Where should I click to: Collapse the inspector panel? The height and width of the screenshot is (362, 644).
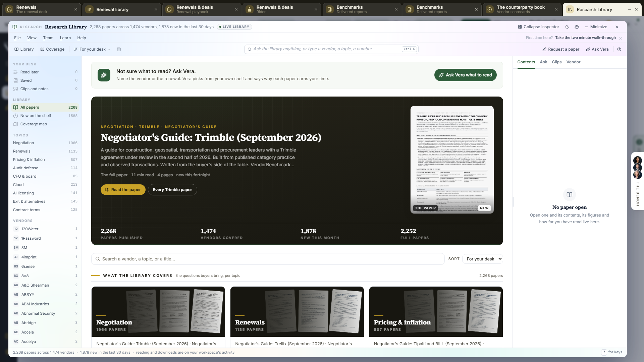point(538,27)
